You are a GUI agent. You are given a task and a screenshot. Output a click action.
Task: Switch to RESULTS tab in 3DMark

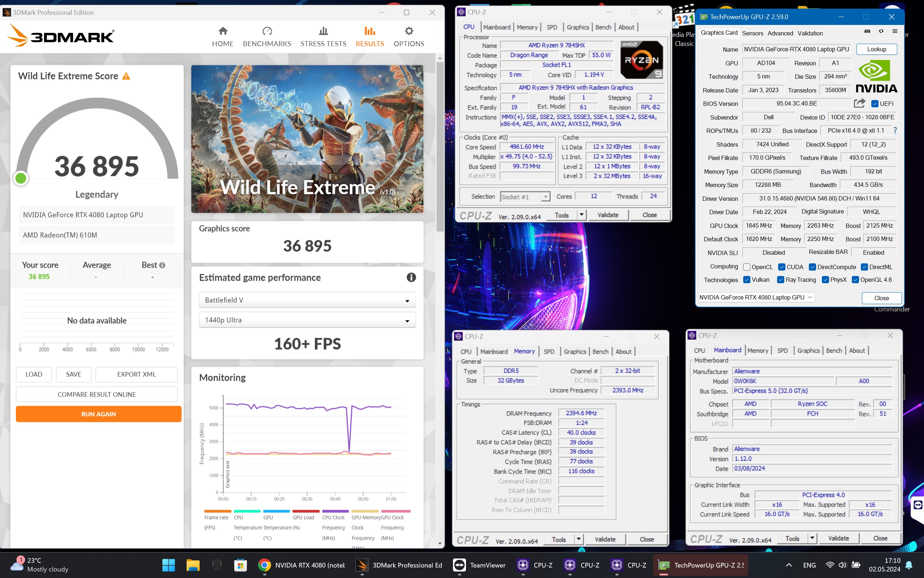(370, 37)
